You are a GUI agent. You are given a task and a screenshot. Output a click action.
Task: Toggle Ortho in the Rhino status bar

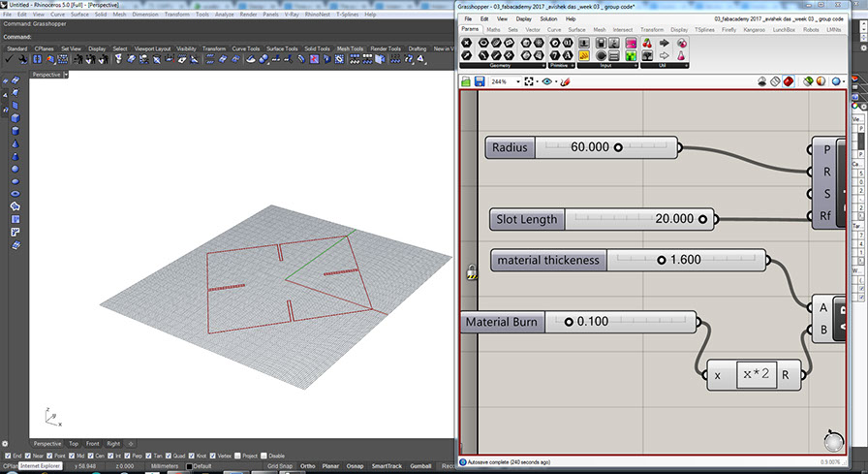coord(307,466)
